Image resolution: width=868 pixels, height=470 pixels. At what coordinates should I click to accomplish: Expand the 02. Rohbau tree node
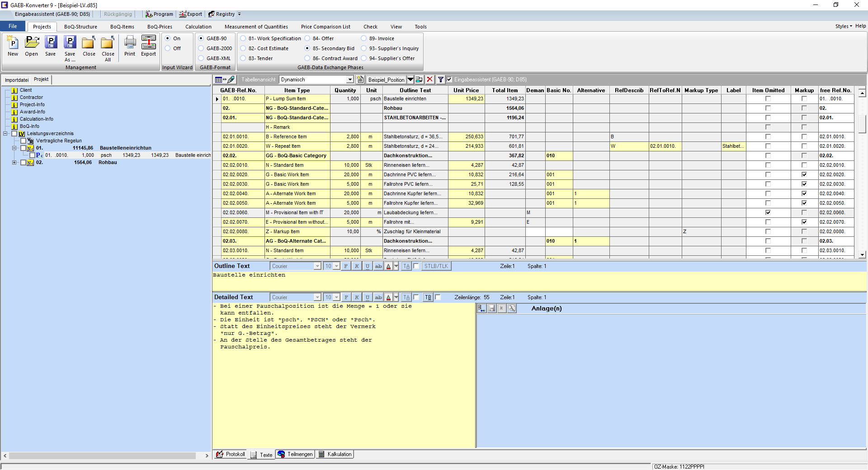pyautogui.click(x=14, y=162)
